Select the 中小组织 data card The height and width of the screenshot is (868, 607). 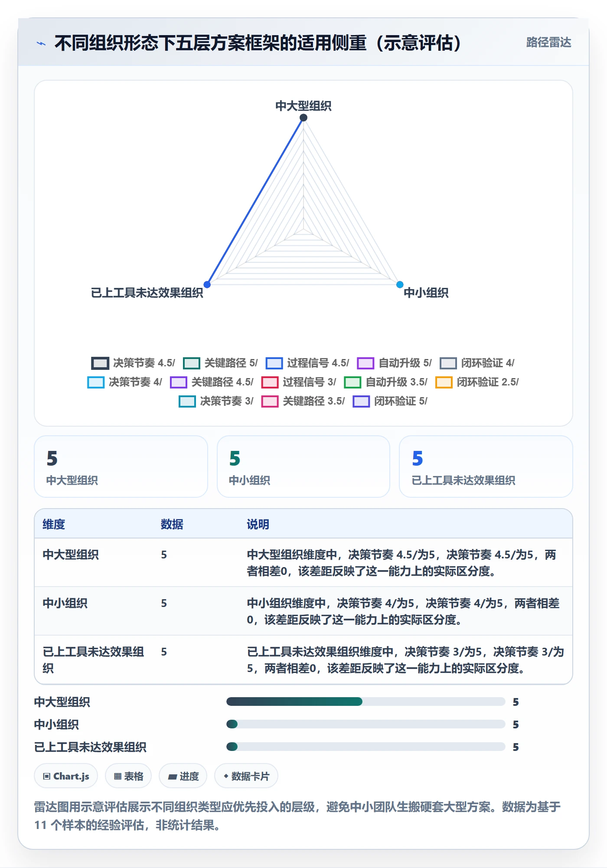click(303, 467)
